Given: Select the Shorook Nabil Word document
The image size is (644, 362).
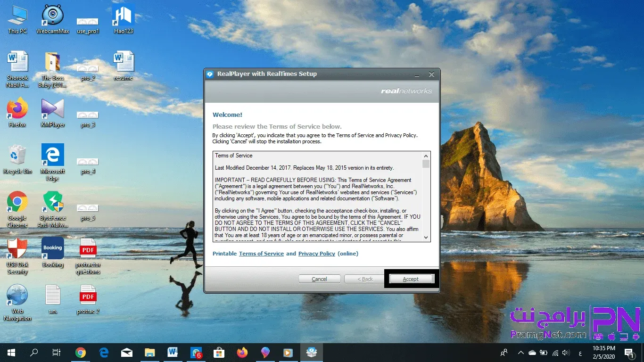Looking at the screenshot, I should tap(17, 70).
